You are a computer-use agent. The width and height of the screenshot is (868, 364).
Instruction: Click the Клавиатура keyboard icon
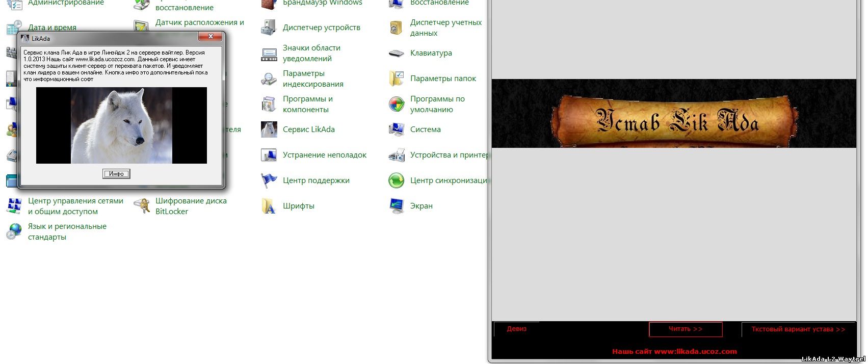point(396,53)
